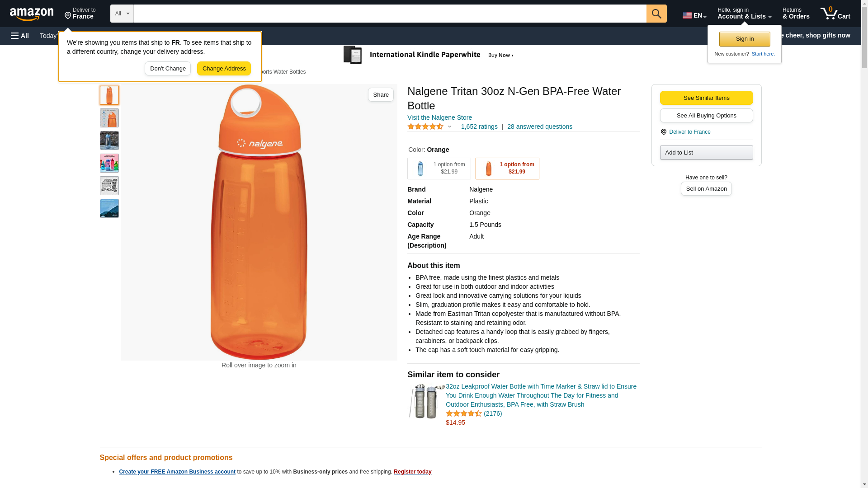The width and height of the screenshot is (868, 488).
Task: Open the EN language dropdown
Action: pyautogui.click(x=694, y=15)
